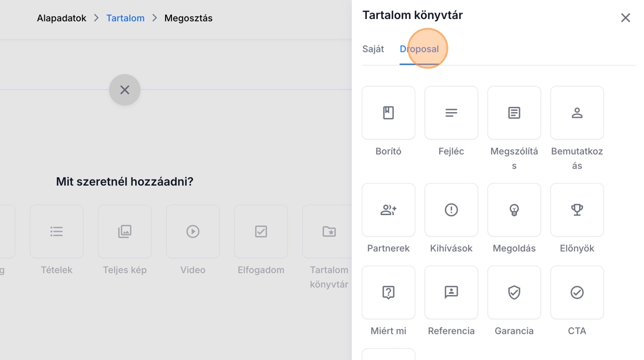Insert the Partnerek block
Screen dimensions: 644x360
[x=388, y=210]
